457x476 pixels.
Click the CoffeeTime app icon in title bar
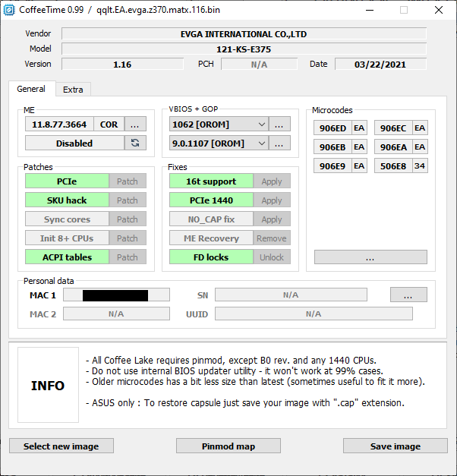[x=9, y=10]
